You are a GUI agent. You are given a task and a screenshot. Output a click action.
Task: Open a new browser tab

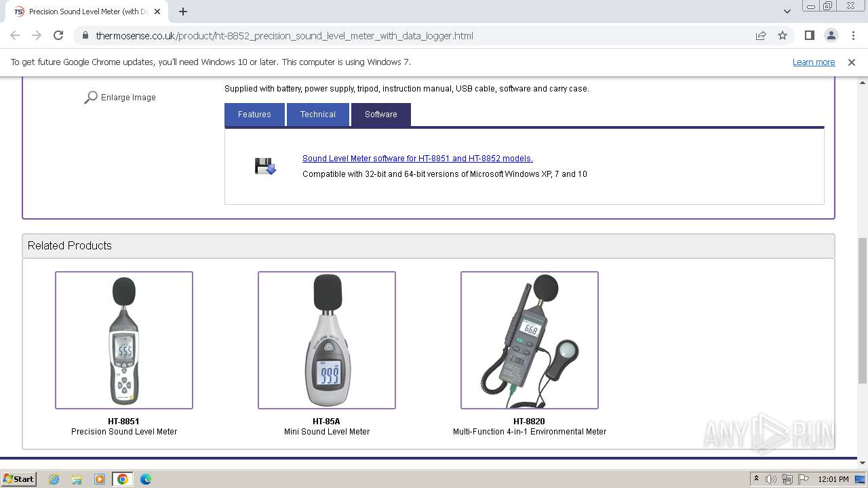[x=183, y=11]
